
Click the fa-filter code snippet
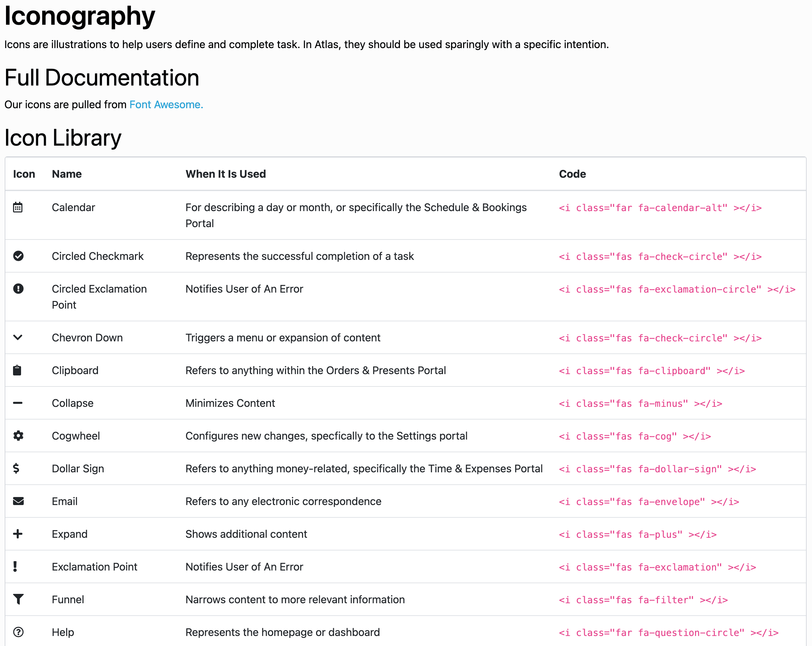tap(643, 601)
